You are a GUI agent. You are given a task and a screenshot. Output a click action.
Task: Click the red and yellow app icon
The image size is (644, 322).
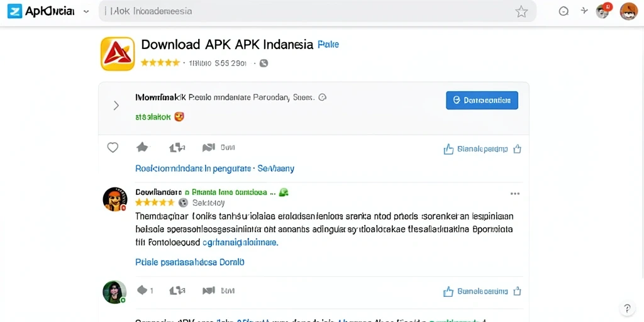pyautogui.click(x=118, y=54)
